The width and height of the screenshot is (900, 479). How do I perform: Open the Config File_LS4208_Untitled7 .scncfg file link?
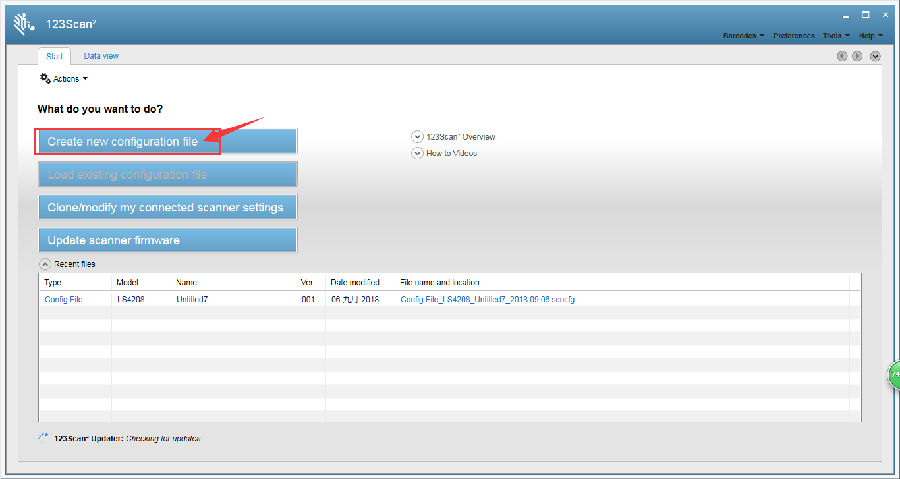[488, 299]
